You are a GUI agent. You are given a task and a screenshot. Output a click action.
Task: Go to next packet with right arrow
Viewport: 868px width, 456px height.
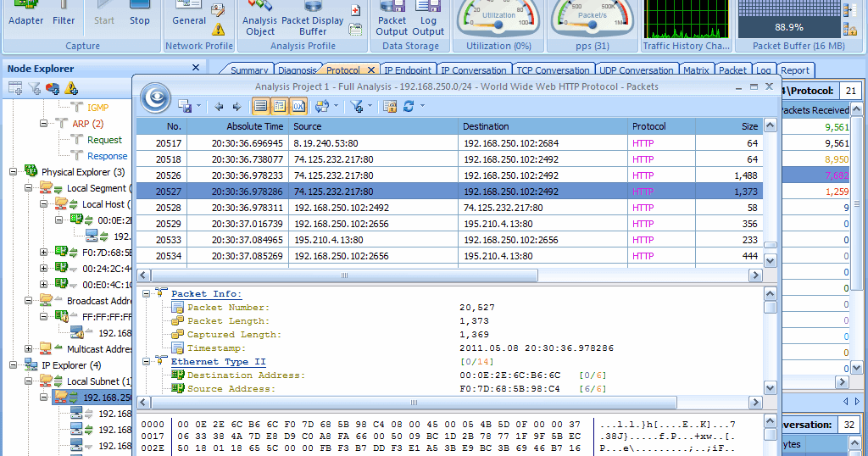(237, 106)
